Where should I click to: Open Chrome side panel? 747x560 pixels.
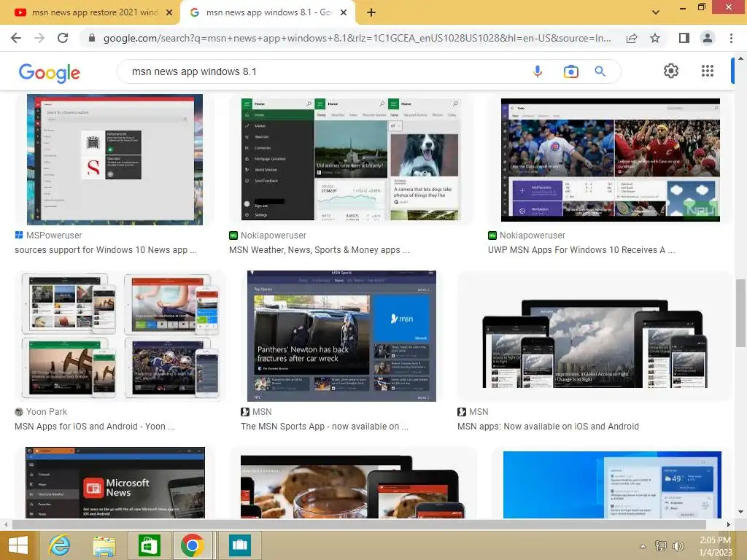pos(684,38)
